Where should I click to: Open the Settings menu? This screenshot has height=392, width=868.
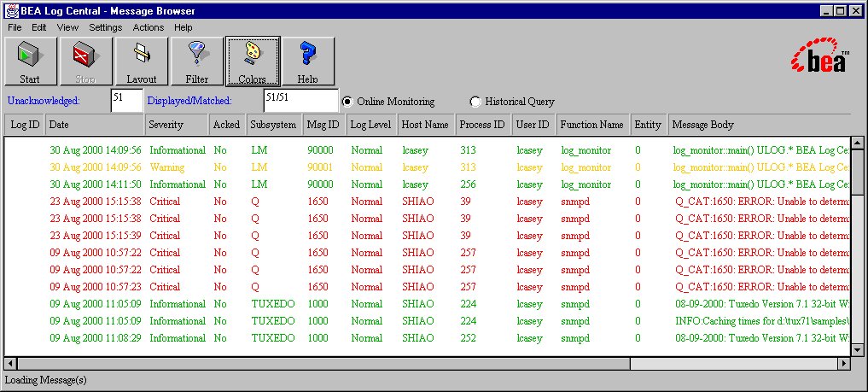(105, 27)
